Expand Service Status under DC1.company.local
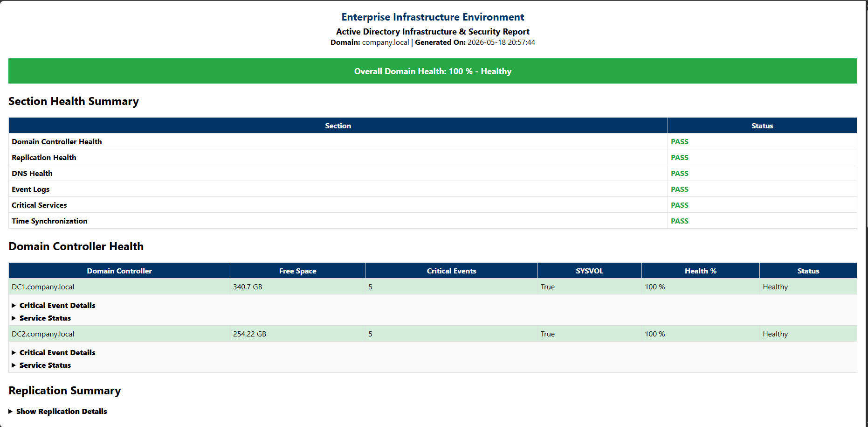Viewport: 868px width, 427px height. (41, 318)
